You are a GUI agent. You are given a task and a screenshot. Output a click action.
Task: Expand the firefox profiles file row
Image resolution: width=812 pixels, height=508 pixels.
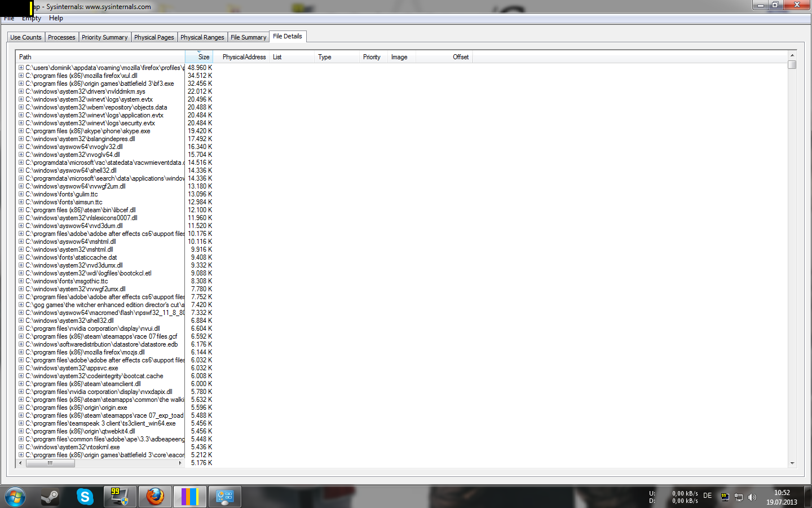pos(21,67)
